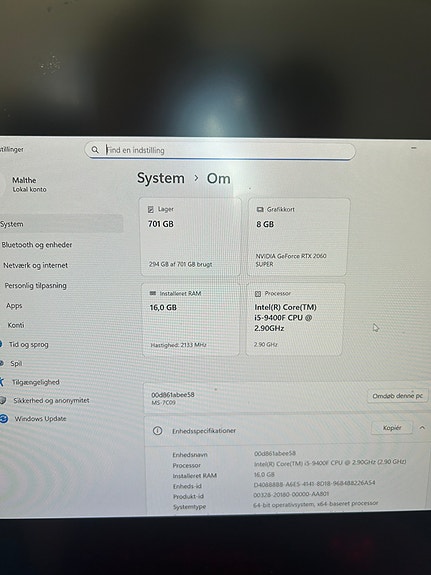
Task: Click the Kopiér button
Action: 392,428
